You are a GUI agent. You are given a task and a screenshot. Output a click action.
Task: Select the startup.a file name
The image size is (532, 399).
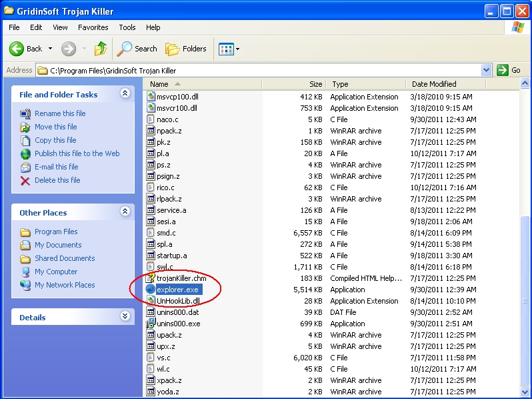pyautogui.click(x=172, y=256)
